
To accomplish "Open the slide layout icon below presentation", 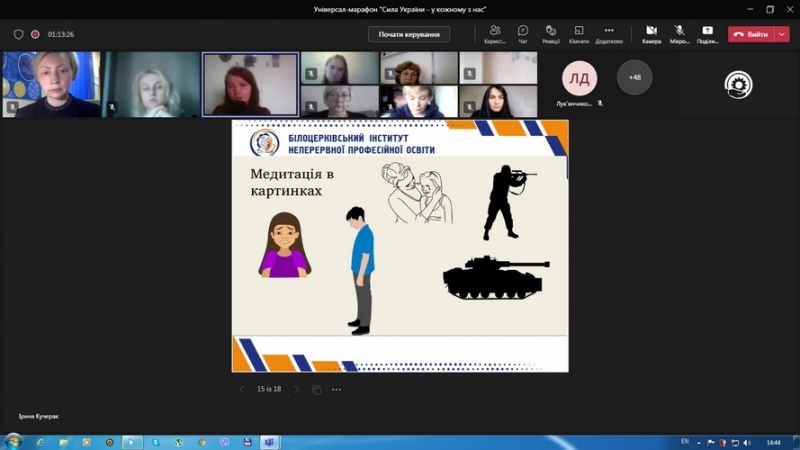I will coord(316,389).
